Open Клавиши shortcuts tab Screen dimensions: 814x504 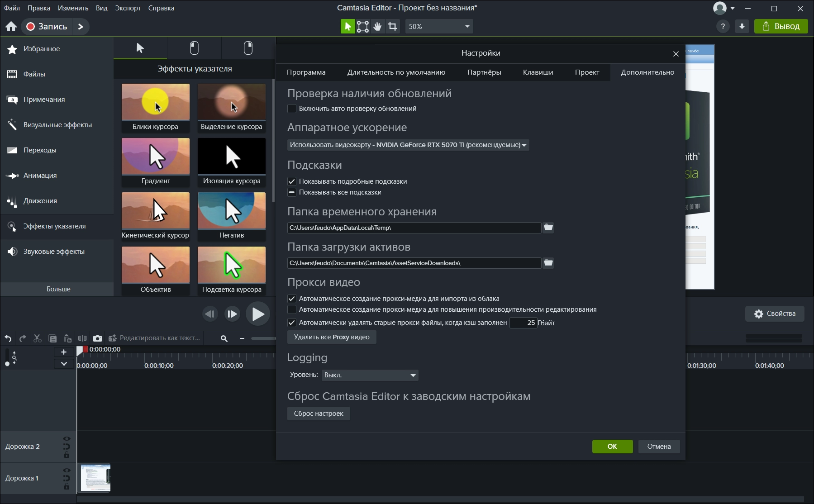click(538, 72)
